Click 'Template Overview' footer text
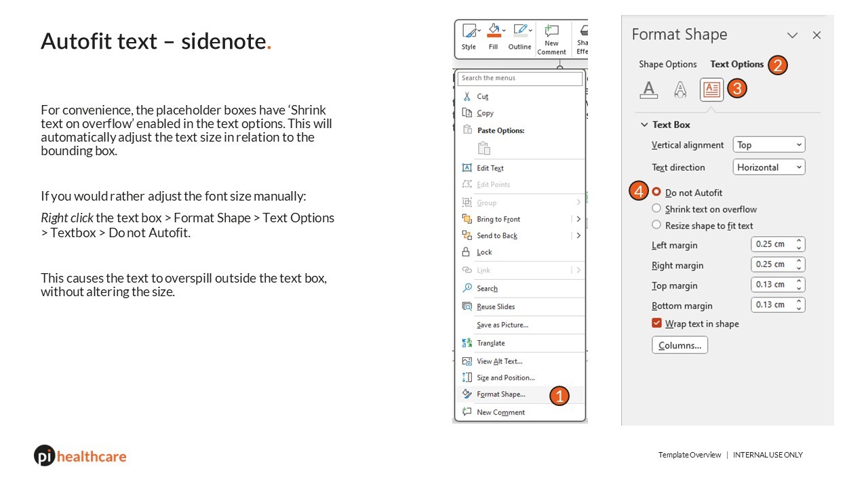This screenshot has width=868, height=488. tap(690, 455)
